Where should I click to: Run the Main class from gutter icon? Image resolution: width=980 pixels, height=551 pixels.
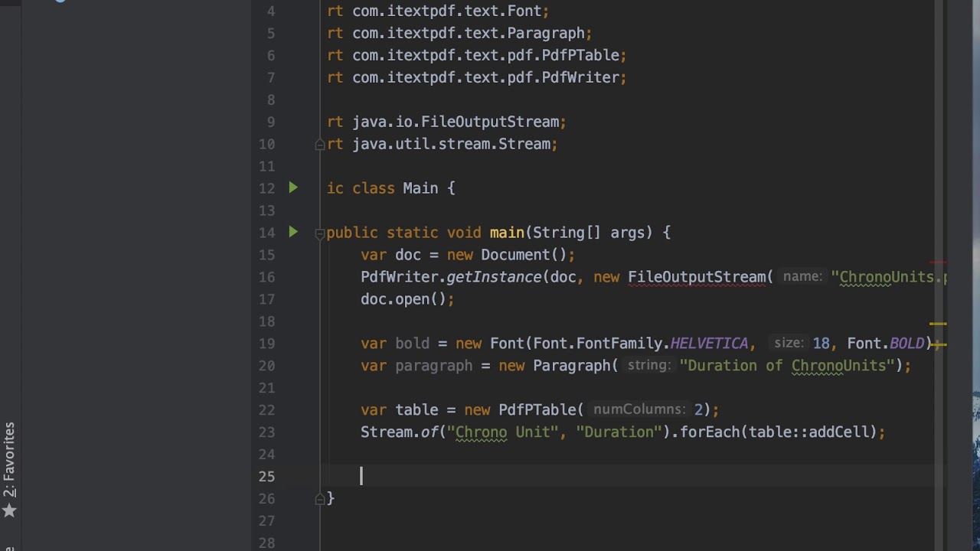[x=293, y=187]
